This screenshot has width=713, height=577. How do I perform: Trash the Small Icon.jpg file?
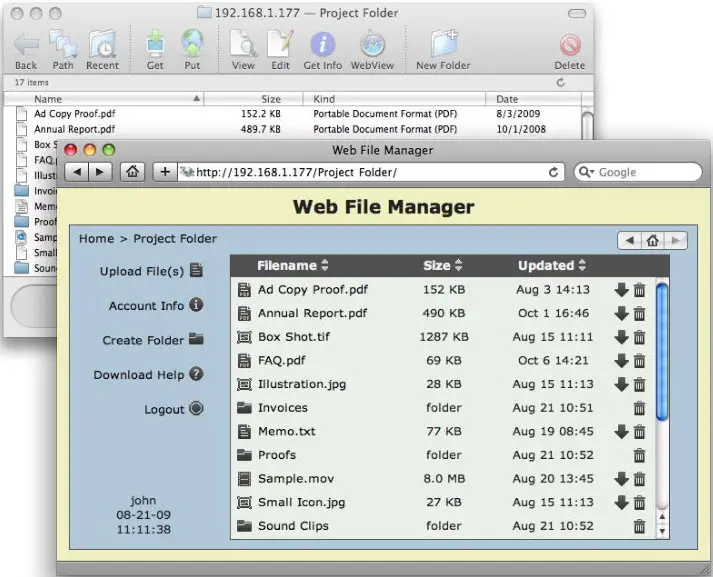coord(639,502)
